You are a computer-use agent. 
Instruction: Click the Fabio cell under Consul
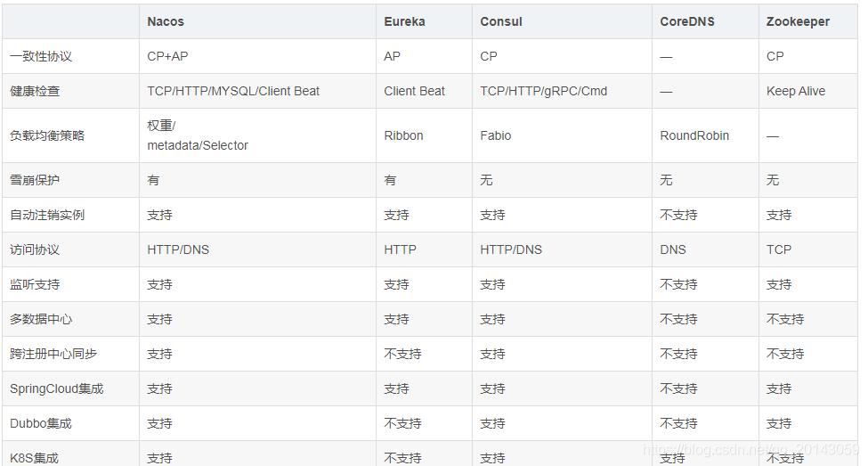tap(496, 135)
